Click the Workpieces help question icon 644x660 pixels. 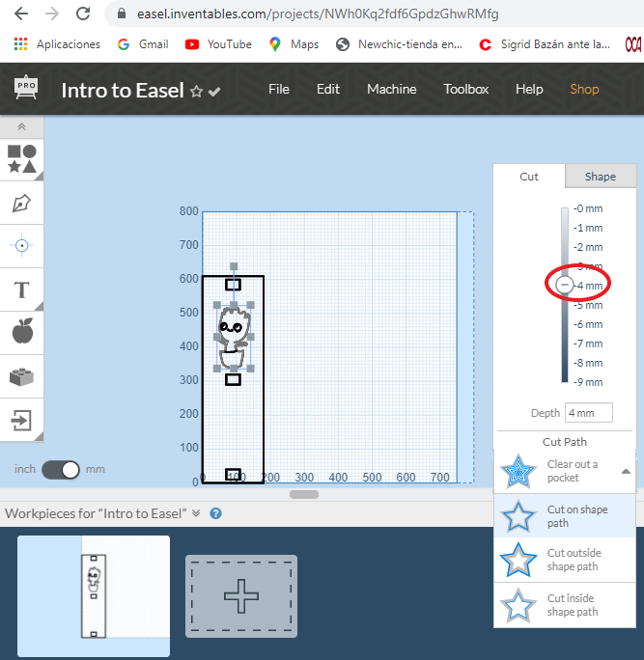[215, 513]
